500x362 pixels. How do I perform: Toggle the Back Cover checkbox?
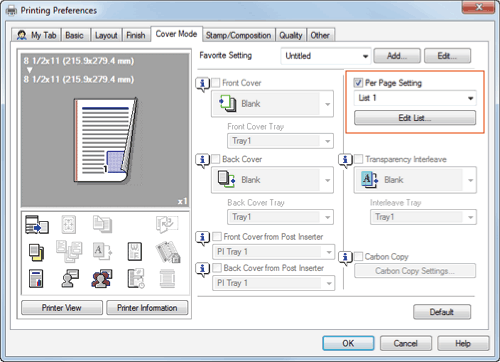coord(216,159)
